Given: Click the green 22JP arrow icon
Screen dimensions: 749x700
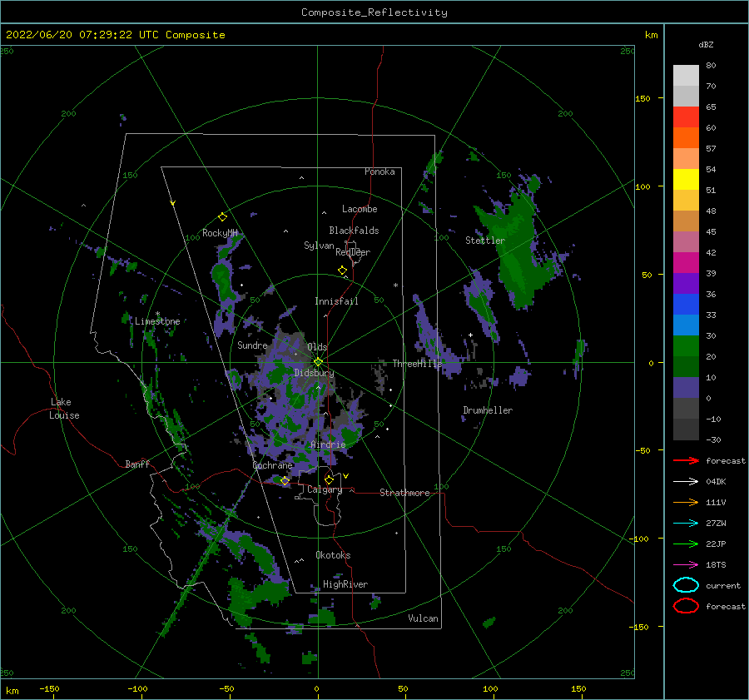Looking at the screenshot, I should [686, 544].
